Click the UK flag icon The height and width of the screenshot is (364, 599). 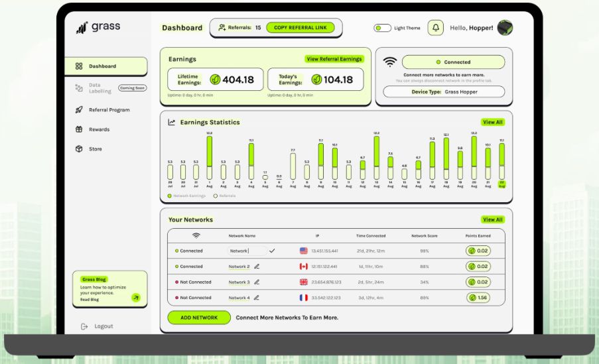click(304, 282)
